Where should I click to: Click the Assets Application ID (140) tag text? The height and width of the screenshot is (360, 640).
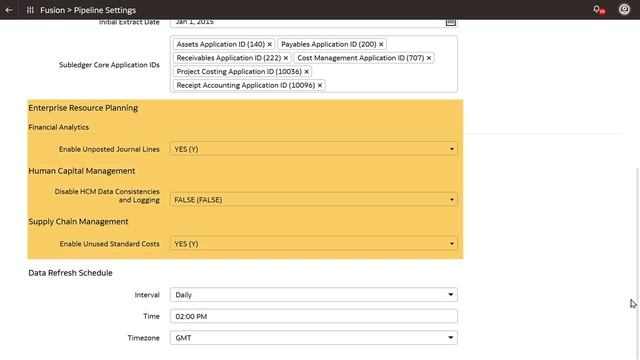point(220,44)
